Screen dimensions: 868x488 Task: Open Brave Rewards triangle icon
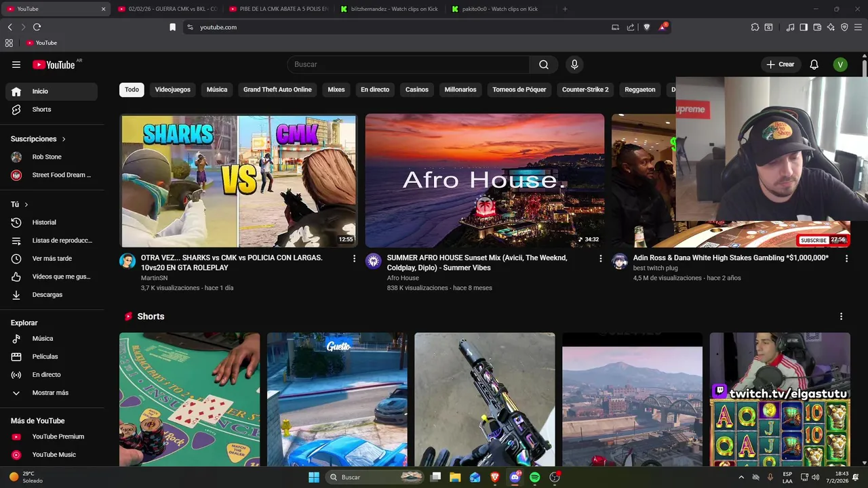[663, 27]
